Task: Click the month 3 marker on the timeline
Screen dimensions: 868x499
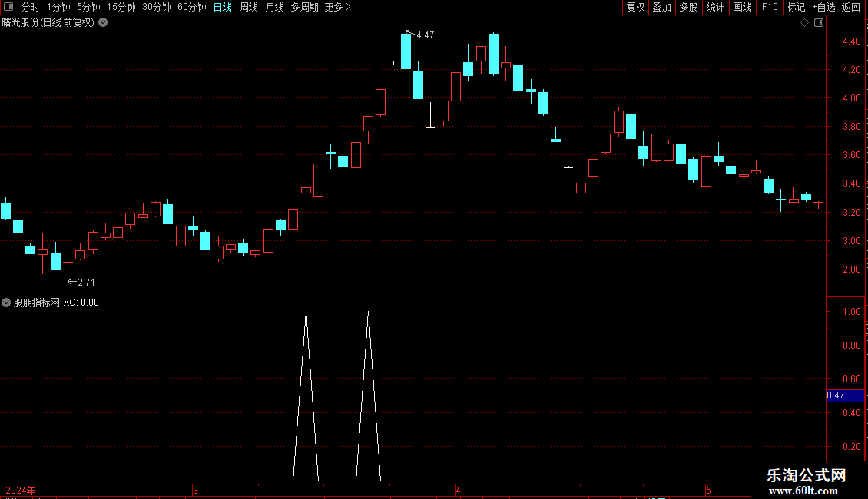Action: click(195, 490)
